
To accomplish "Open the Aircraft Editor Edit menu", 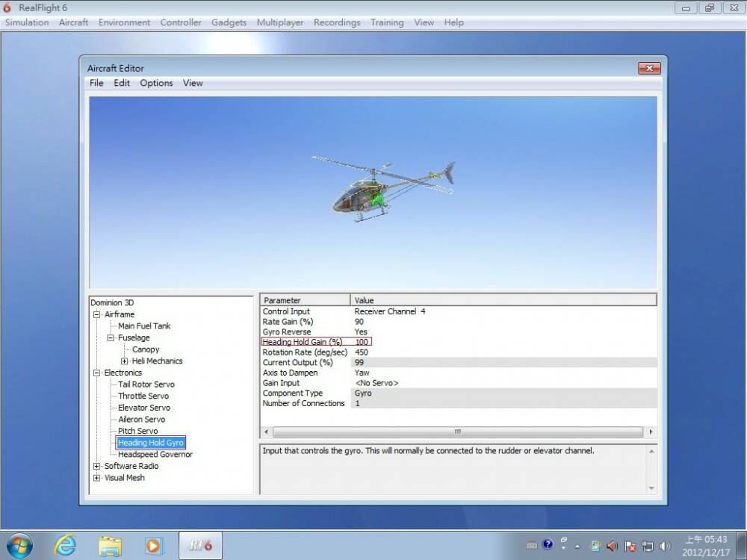I will point(122,83).
